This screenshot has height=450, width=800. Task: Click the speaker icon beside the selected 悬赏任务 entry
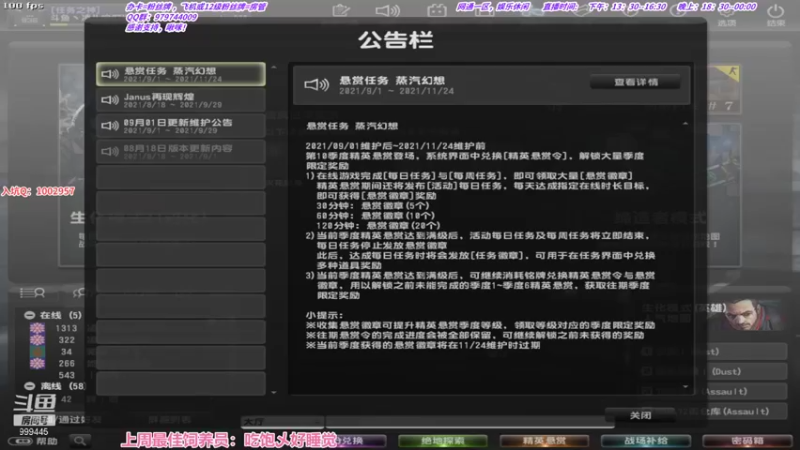[110, 74]
